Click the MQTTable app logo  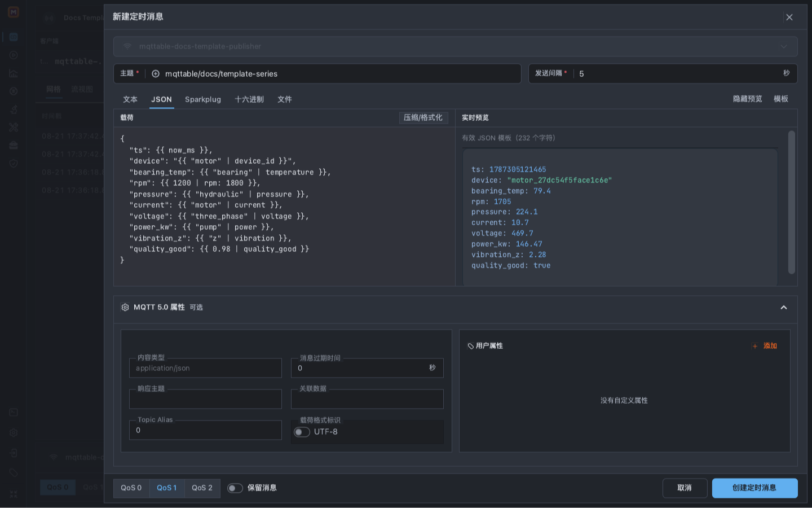tap(14, 12)
